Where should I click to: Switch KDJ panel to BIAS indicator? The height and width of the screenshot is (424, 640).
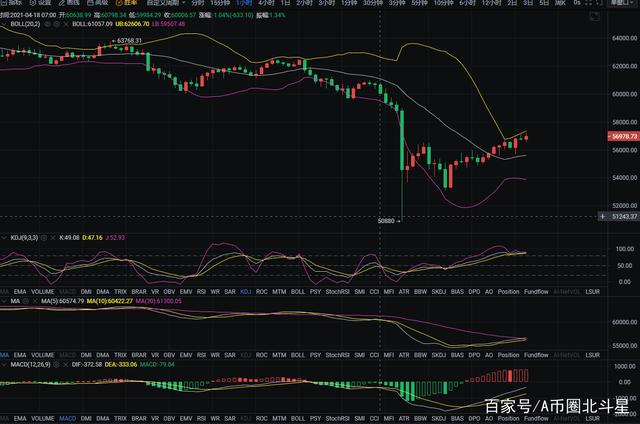(x=457, y=292)
